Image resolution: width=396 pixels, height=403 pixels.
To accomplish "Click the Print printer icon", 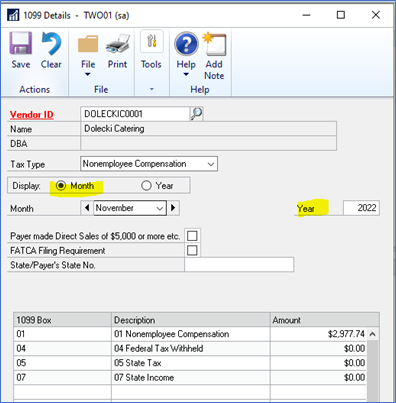I will (118, 44).
